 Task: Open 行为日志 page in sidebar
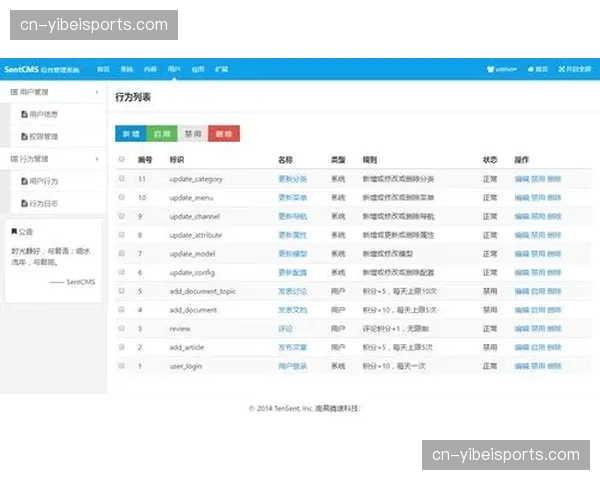pyautogui.click(x=39, y=203)
